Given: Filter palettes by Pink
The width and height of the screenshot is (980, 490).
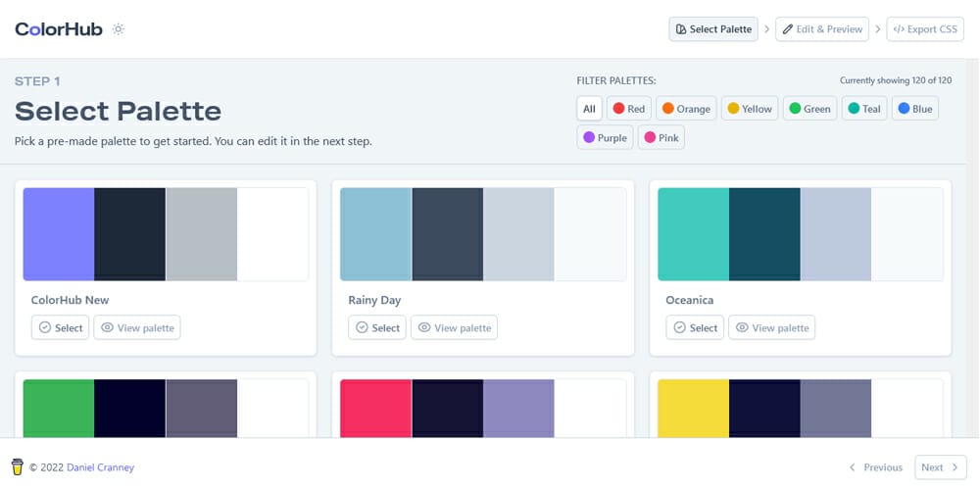Looking at the screenshot, I should (661, 137).
